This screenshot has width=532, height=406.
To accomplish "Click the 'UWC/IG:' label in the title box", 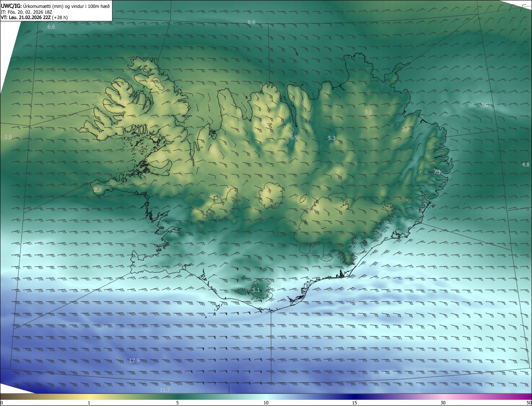I will (x=11, y=5).
